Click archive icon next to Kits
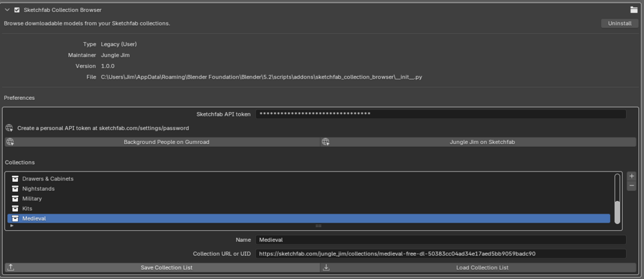 coord(15,209)
